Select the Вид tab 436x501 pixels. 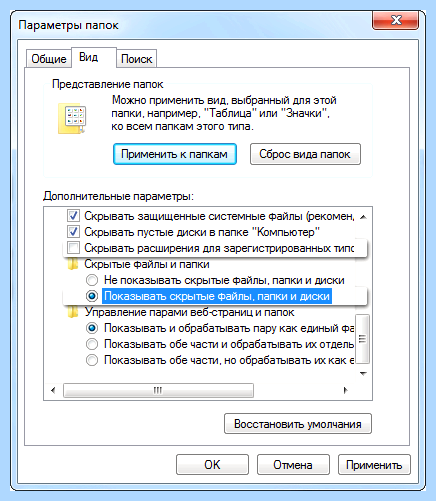pyautogui.click(x=94, y=57)
